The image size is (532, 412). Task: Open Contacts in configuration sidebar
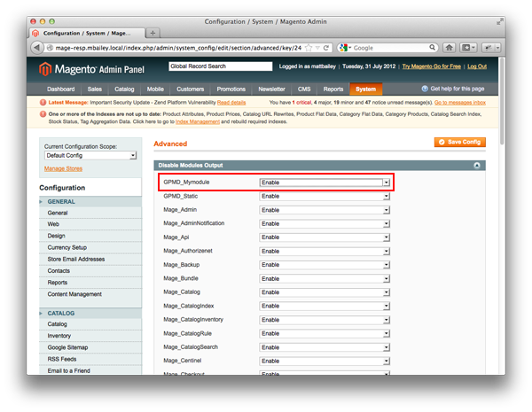[59, 271]
